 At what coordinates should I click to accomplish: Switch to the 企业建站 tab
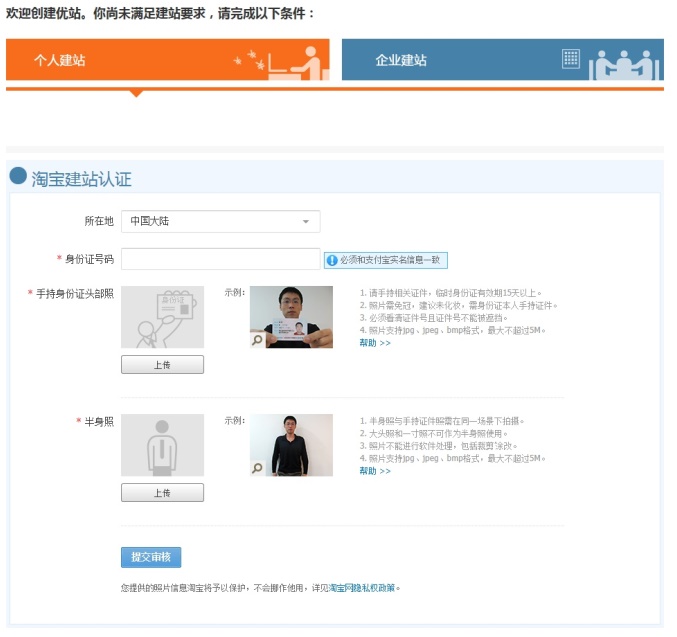503,60
